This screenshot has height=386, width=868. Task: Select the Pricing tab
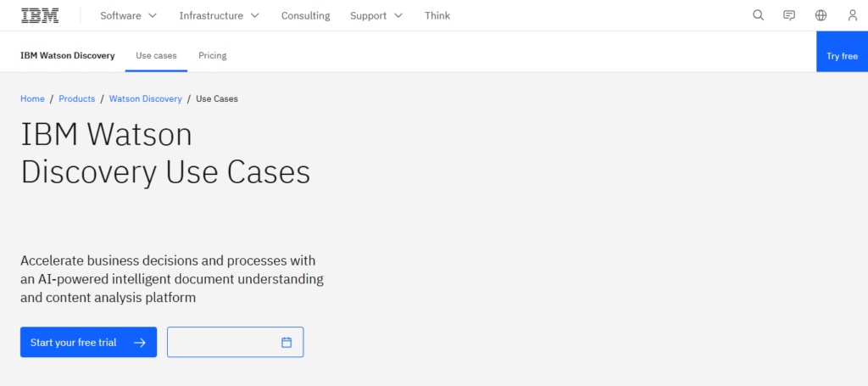213,55
